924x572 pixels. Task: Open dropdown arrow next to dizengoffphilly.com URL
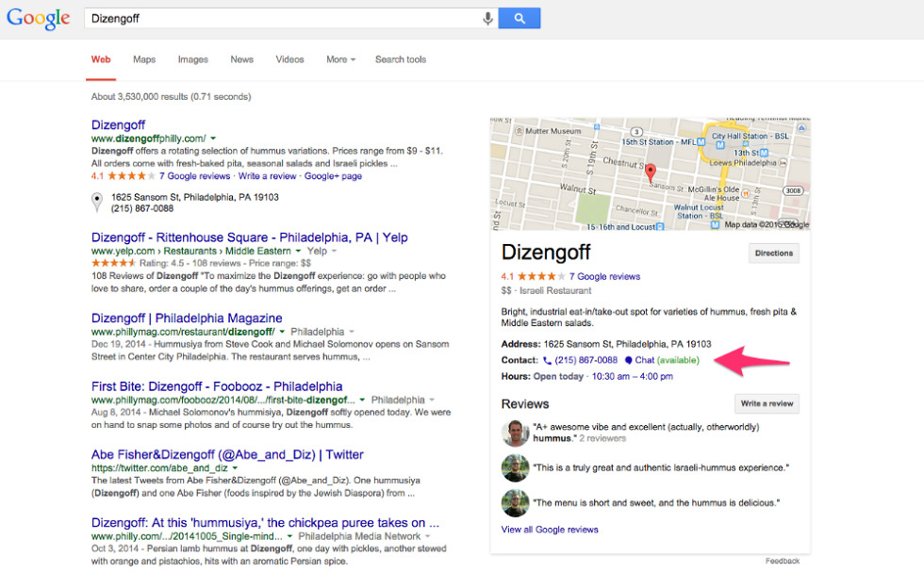(x=213, y=139)
